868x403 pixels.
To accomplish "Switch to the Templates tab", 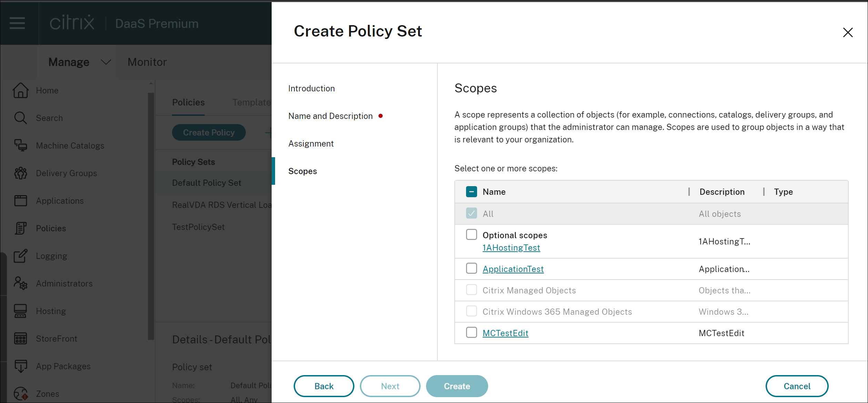I will [252, 102].
